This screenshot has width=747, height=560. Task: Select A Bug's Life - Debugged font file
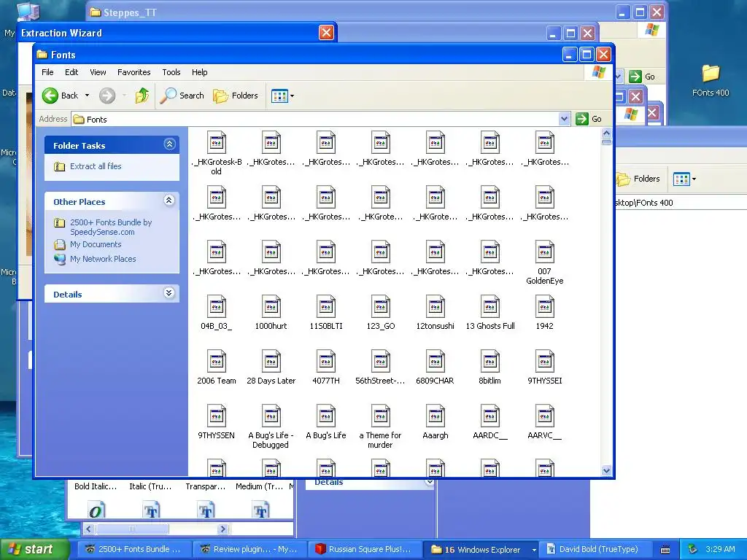(x=271, y=427)
